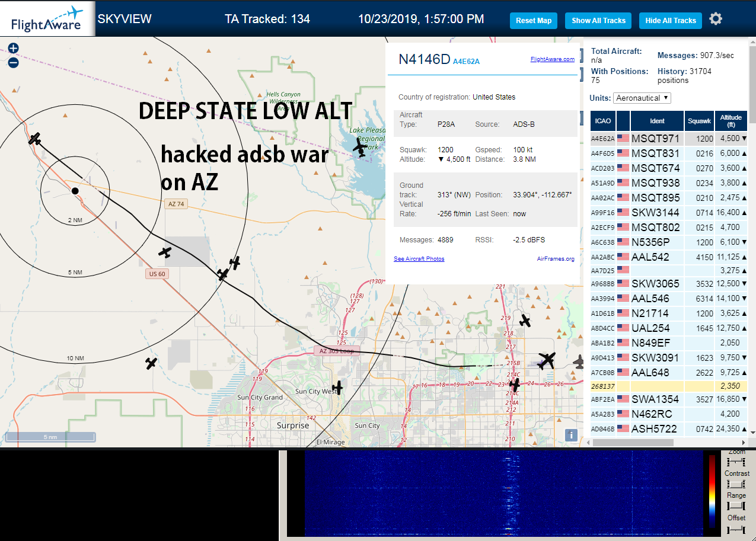Screen dimensions: 756x541
Task: Click the Reset Map button
Action: (534, 20)
